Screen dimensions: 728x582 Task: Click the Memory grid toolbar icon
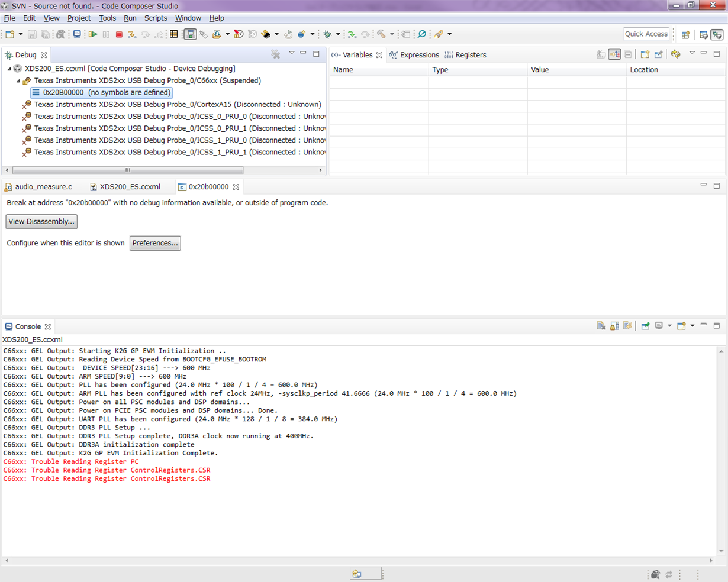[x=173, y=34]
